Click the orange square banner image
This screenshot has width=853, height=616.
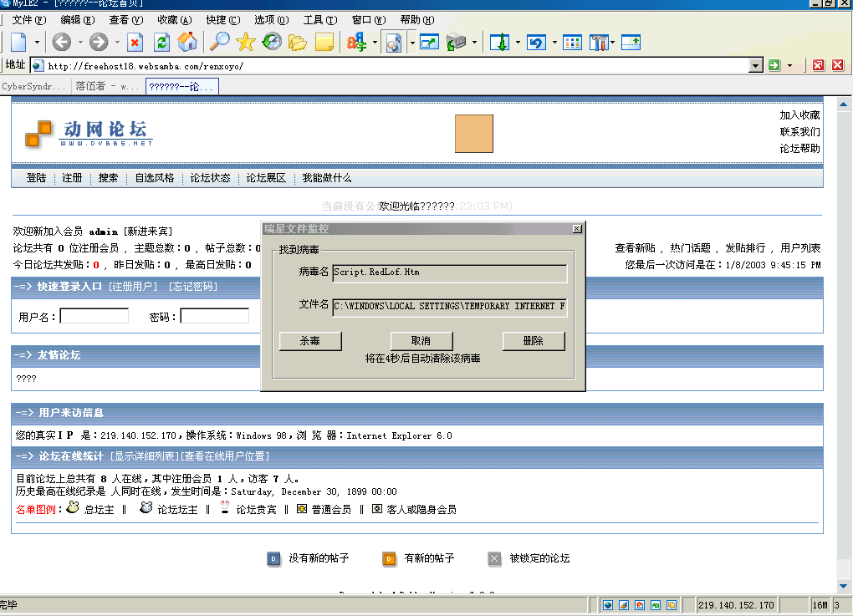[x=473, y=134]
